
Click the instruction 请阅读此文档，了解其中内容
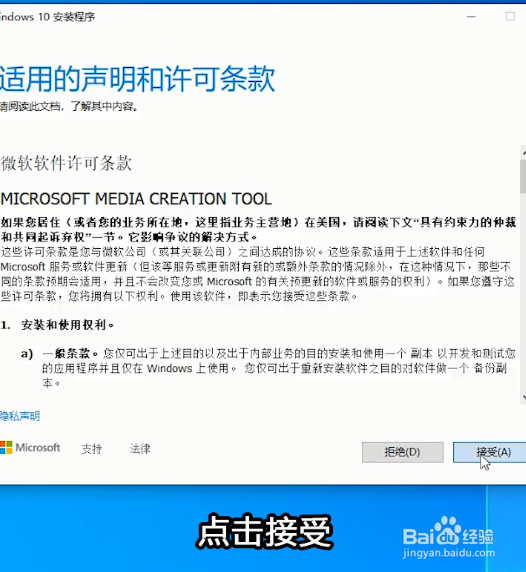click(69, 106)
